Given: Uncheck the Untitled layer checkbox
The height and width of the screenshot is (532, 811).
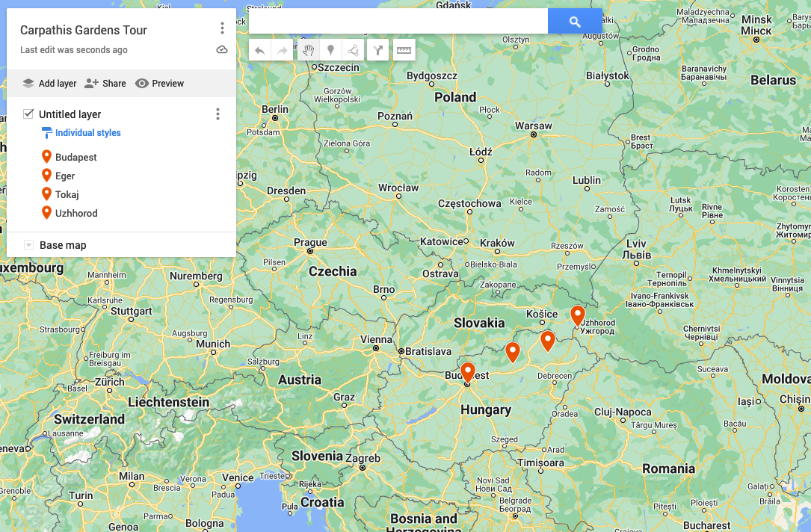Looking at the screenshot, I should [28, 114].
